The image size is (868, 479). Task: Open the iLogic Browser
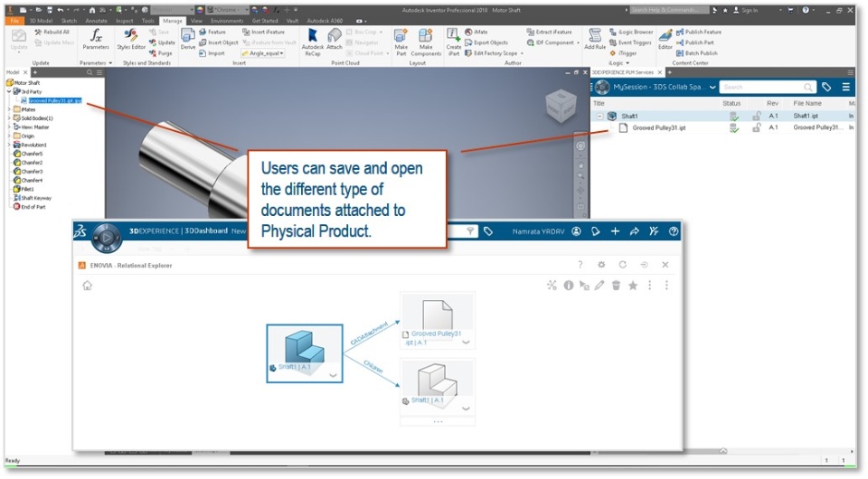point(631,32)
